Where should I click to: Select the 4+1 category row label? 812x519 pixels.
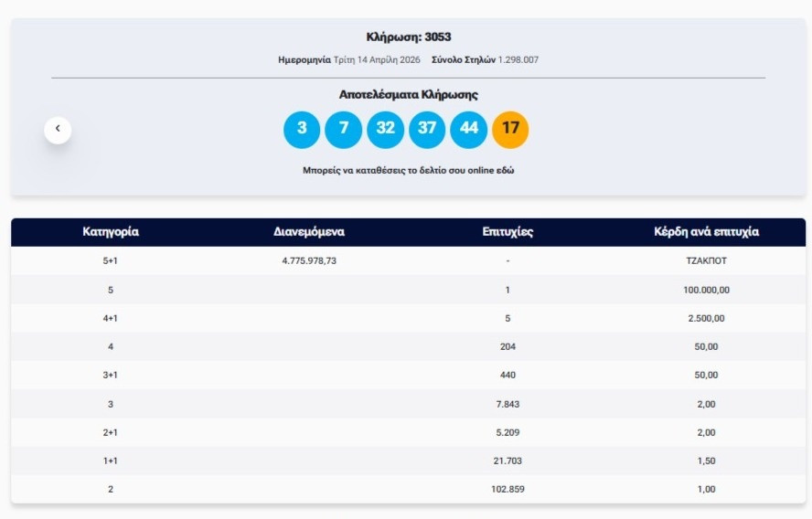tap(111, 318)
